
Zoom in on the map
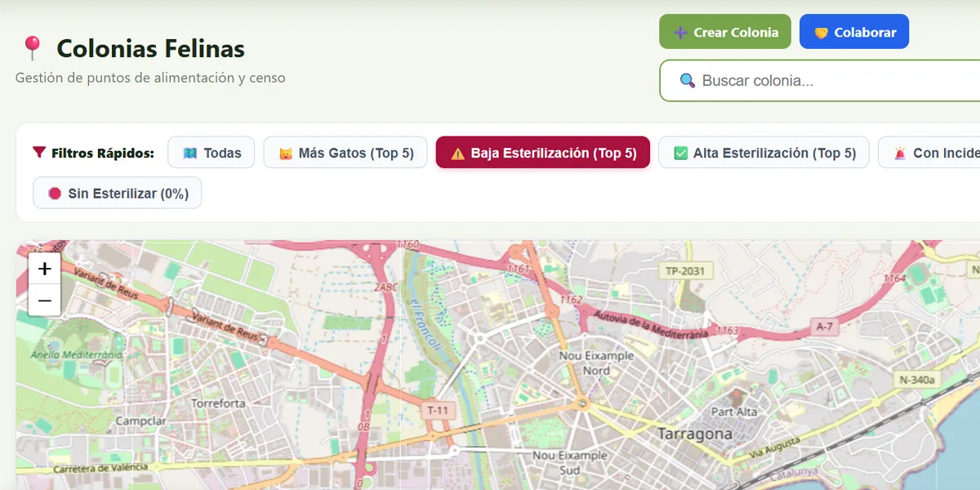pos(45,269)
